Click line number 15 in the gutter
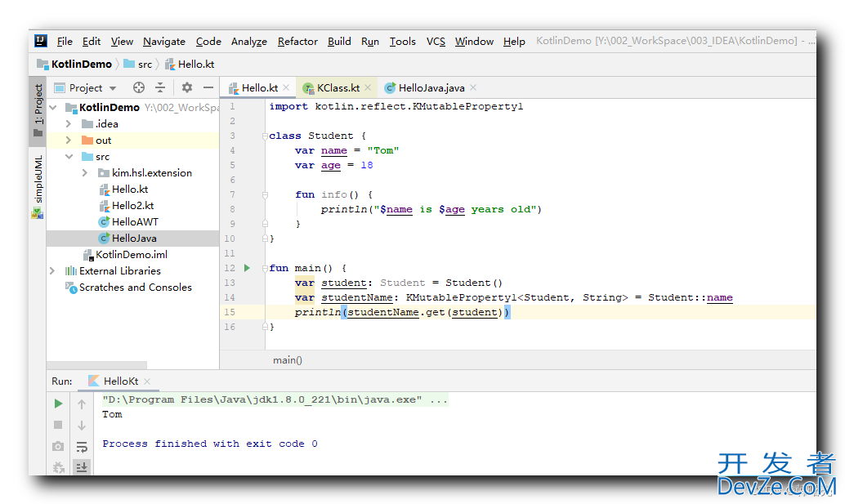This screenshot has height=504, width=845. pos(230,312)
